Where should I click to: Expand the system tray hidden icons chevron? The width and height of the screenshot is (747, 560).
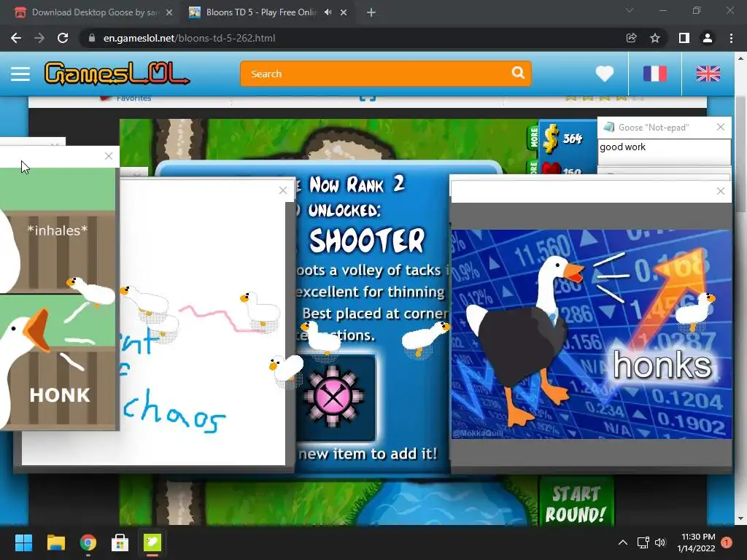623,542
